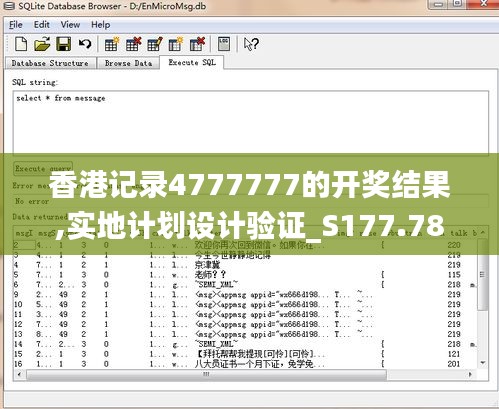Open the SQL Log icon
The width and height of the screenshot is (499, 409).
(224, 44)
